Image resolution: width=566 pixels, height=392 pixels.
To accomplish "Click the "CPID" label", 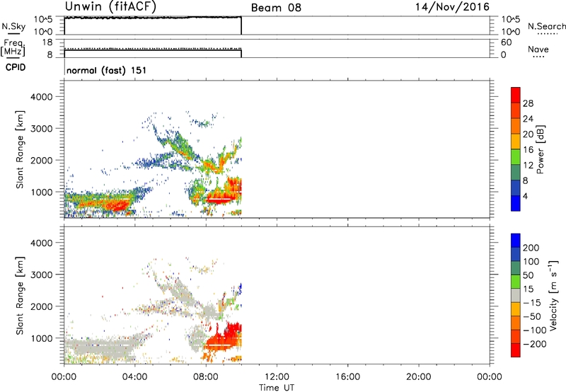I will [16, 67].
